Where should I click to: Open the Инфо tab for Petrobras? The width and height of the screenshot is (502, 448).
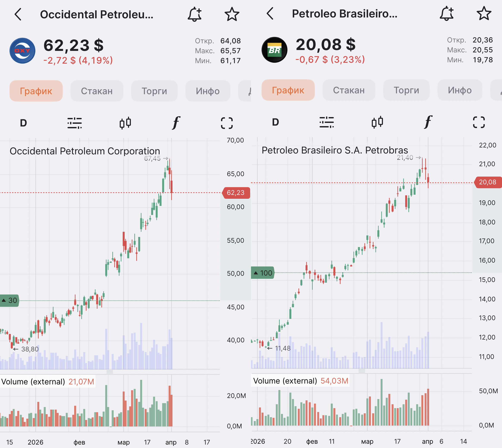click(460, 90)
